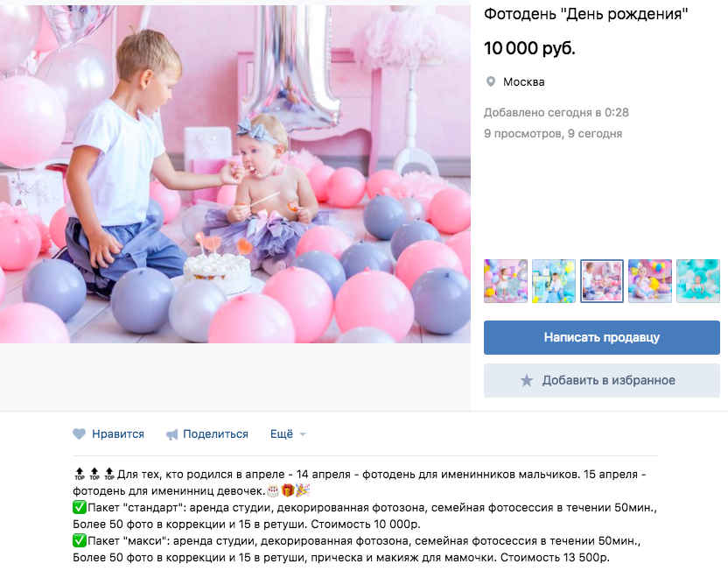Click the star icon on Добавить в избранное
The height and width of the screenshot is (578, 728).
click(527, 381)
